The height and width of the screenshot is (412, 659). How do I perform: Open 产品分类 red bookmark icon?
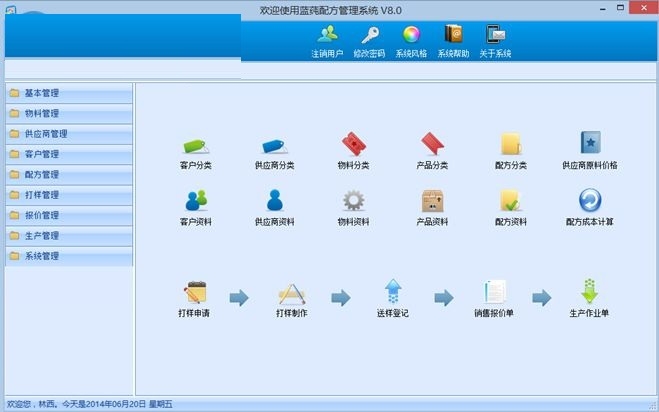[x=432, y=144]
